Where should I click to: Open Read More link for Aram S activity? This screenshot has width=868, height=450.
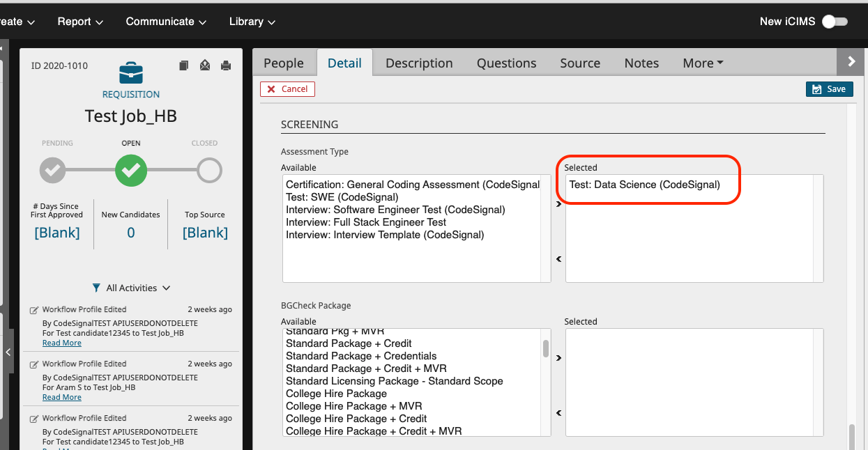coord(62,397)
